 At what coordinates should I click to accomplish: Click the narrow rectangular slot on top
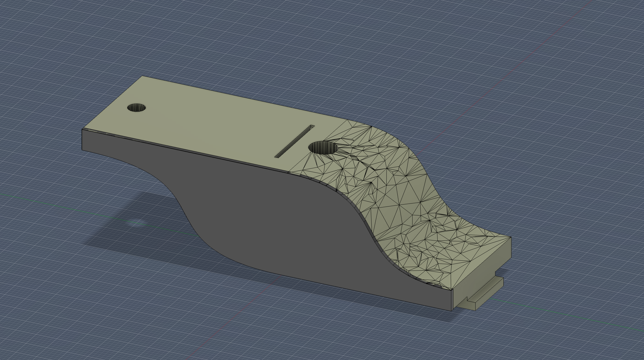tap(295, 141)
